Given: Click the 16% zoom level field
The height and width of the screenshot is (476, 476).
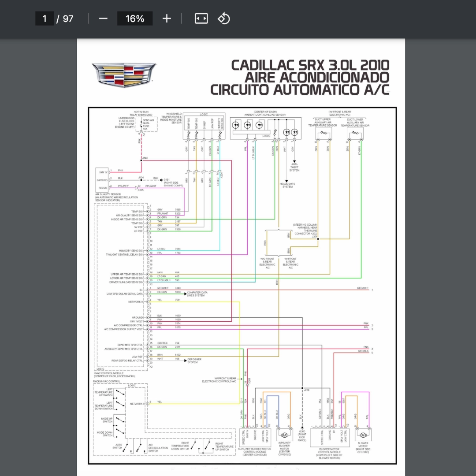Looking at the screenshot, I should (x=135, y=19).
